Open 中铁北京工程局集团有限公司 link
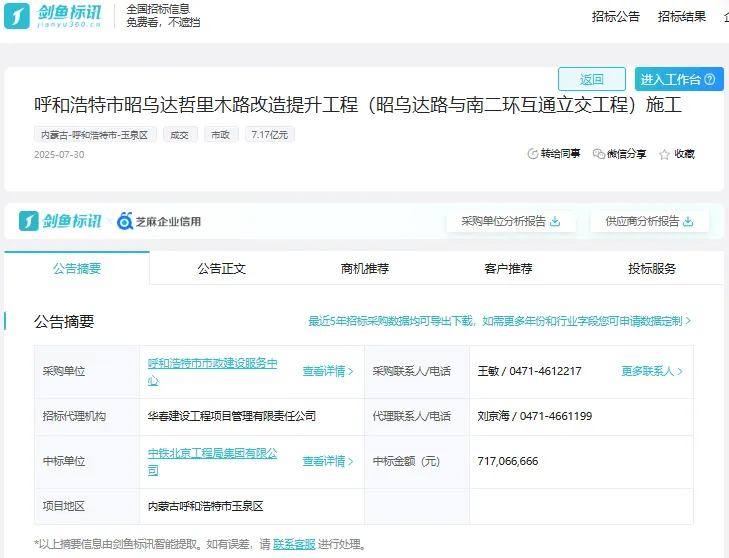This screenshot has width=729, height=558. [212, 461]
